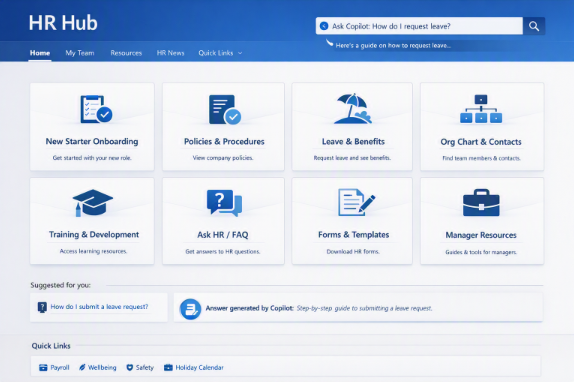Open Manager Resources title link

click(x=481, y=235)
